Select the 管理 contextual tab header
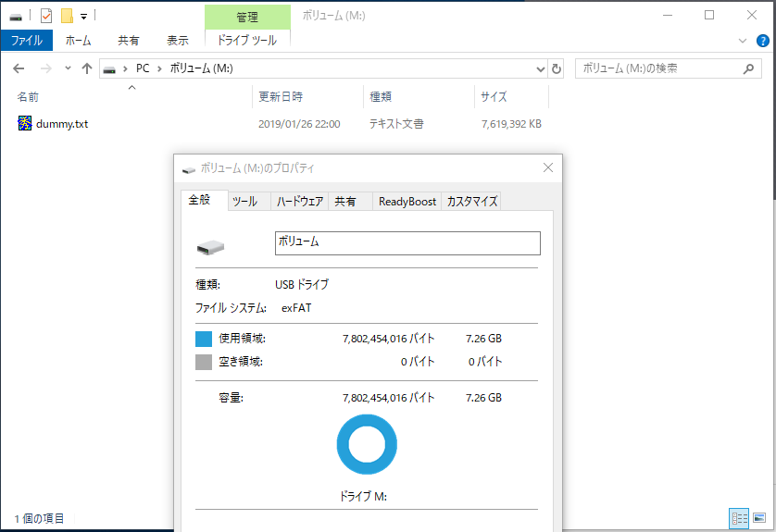776x532 pixels. [247, 18]
